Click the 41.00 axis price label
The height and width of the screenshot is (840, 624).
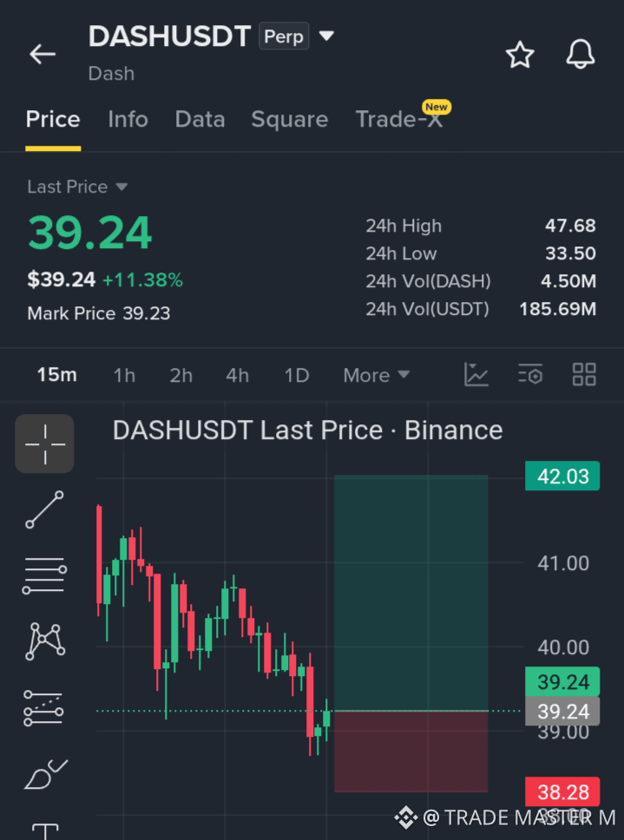point(563,563)
